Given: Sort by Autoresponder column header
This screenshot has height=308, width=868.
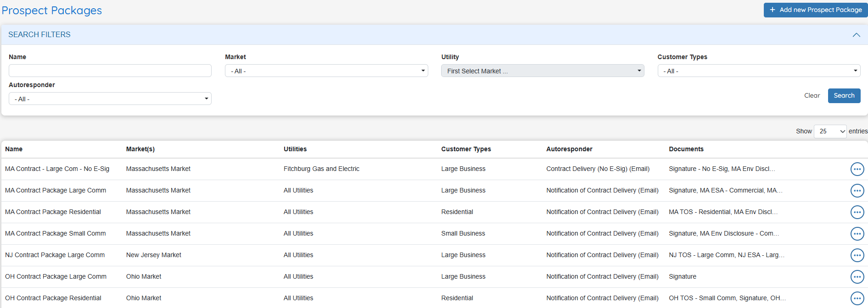Looking at the screenshot, I should pos(569,149).
